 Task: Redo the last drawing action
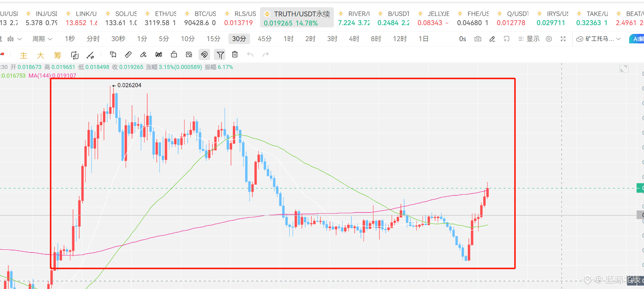(266, 54)
